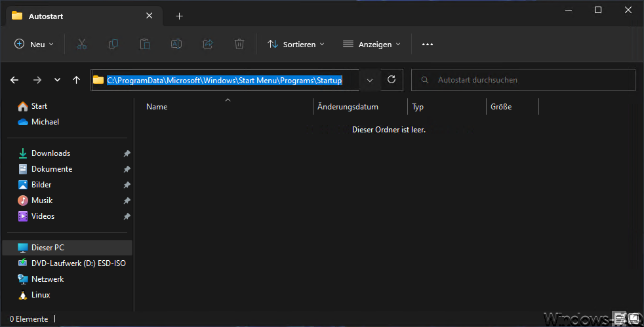644x327 pixels.
Task: Go back with the left arrow
Action: [x=14, y=80]
